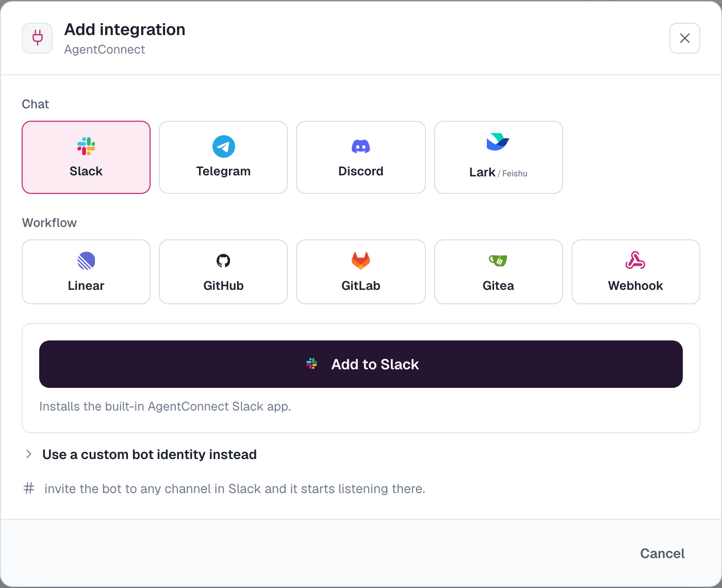Cancel the Add integration dialog

[662, 553]
